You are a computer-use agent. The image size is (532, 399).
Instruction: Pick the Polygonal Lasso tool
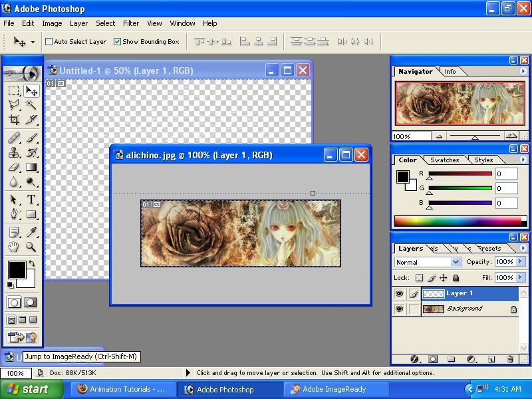pos(14,105)
